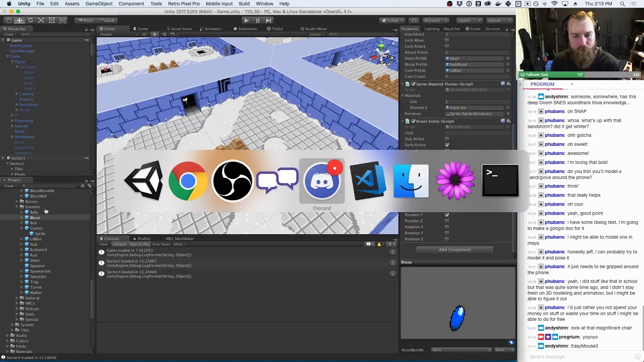Click the cloud services icon
Viewport: 644px width, 362px height.
click(414, 21)
